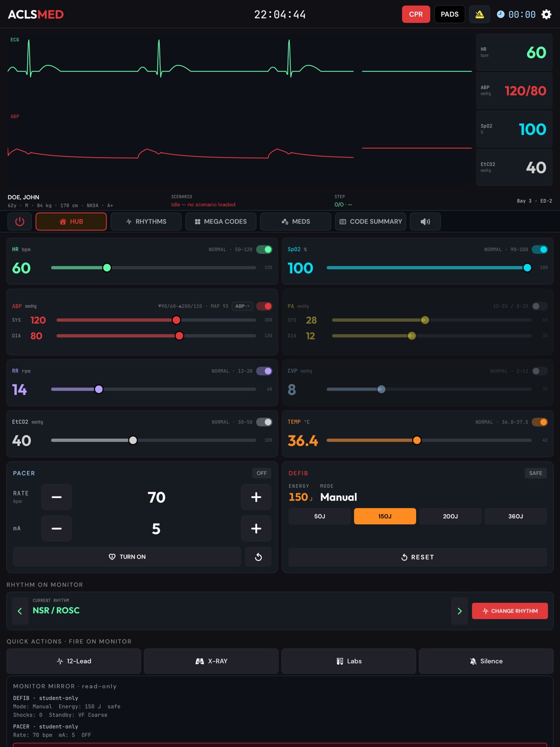Reset pacer with circular arrow icon

click(x=258, y=557)
